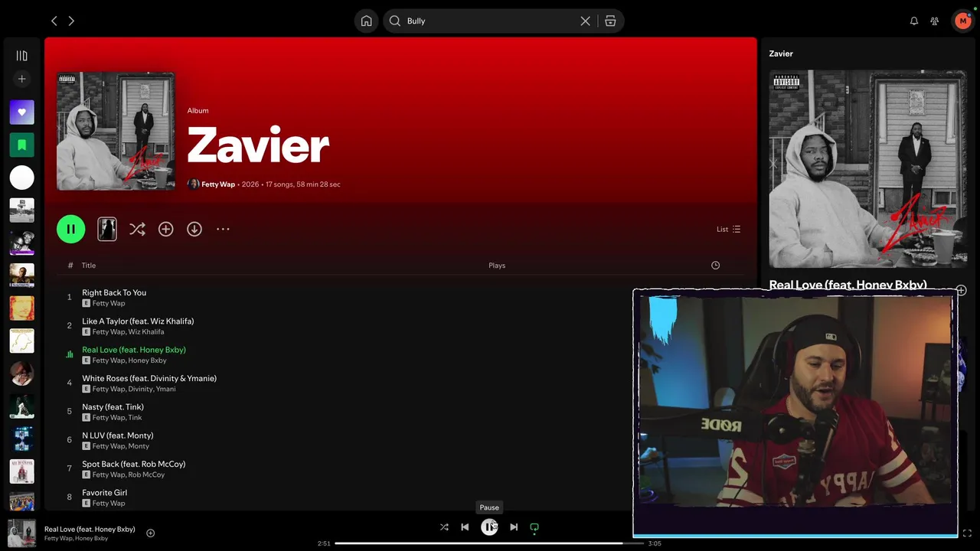This screenshot has height=551, width=980.
Task: Open more options for Zavier album
Action: tap(223, 229)
